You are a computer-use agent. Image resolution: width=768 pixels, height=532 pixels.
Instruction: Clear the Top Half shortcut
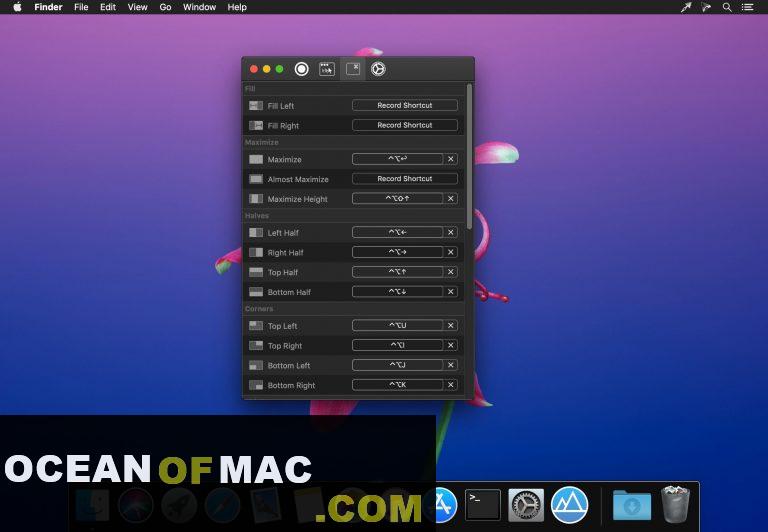pyautogui.click(x=451, y=272)
